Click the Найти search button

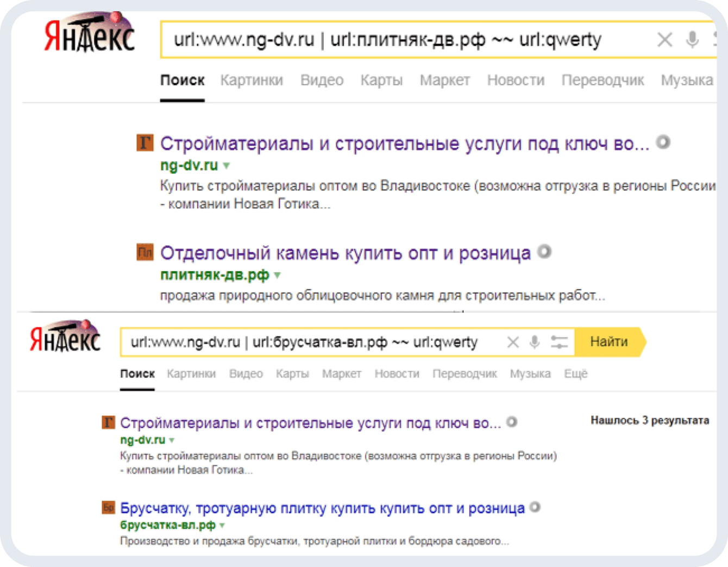tap(610, 342)
